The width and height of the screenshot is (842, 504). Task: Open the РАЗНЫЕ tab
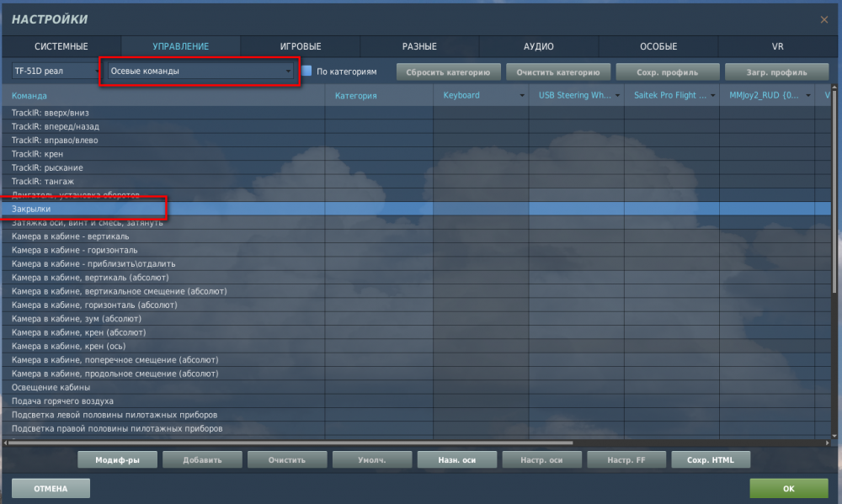[419, 46]
